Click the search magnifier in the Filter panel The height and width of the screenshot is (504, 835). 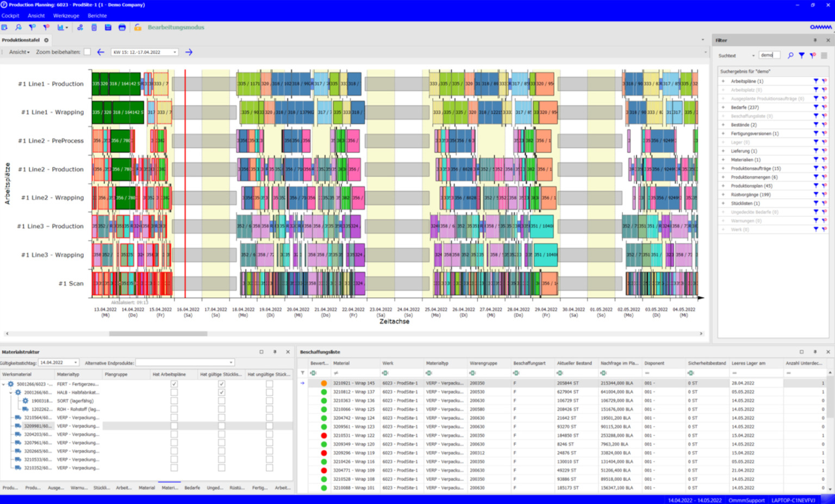tap(791, 55)
